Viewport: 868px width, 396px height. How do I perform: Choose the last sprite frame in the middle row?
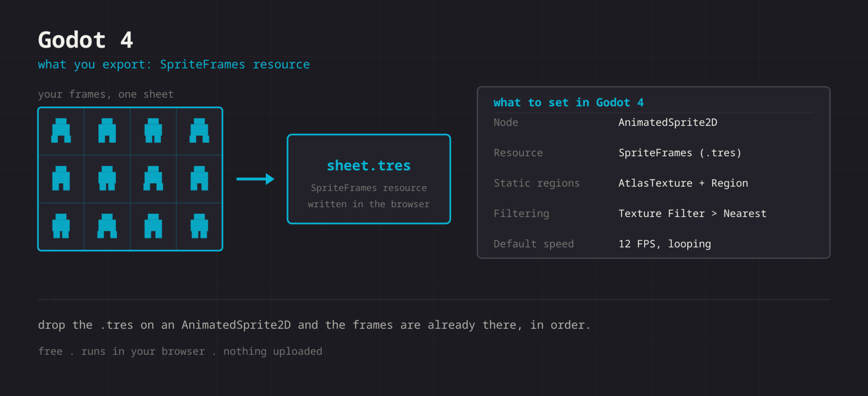(x=199, y=178)
